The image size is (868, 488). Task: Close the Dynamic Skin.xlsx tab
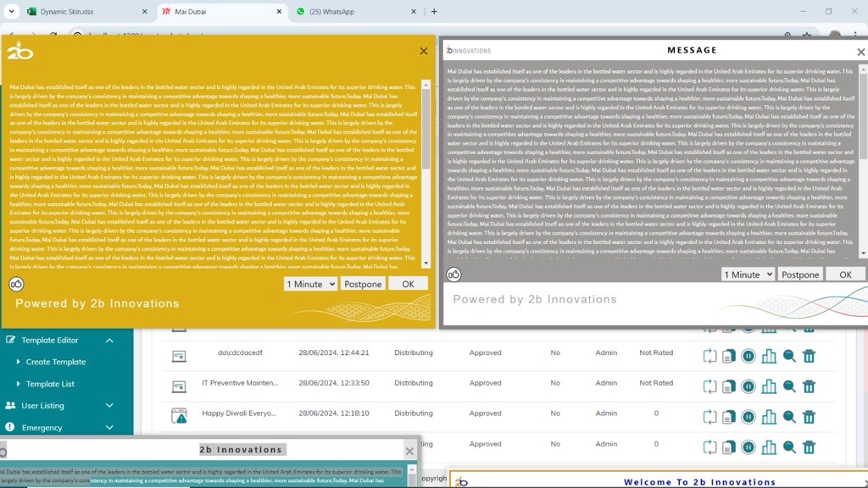point(144,12)
